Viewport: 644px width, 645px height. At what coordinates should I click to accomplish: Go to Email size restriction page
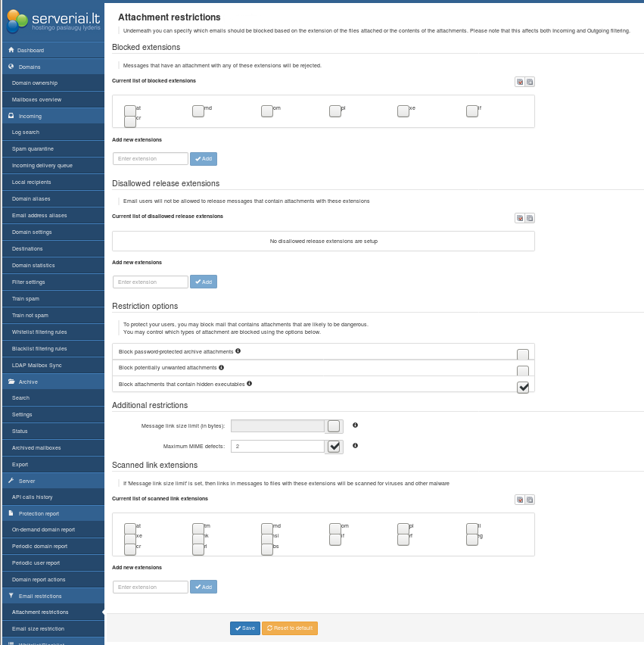pos(38,629)
